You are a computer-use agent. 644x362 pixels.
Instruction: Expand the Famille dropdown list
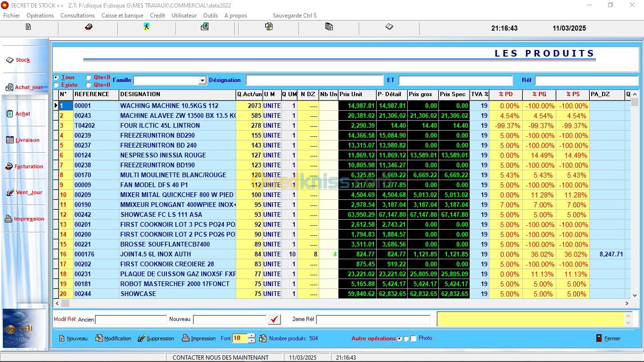[202, 81]
